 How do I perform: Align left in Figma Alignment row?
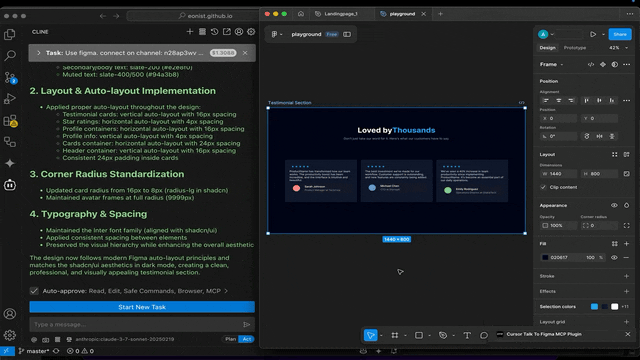[x=546, y=100]
